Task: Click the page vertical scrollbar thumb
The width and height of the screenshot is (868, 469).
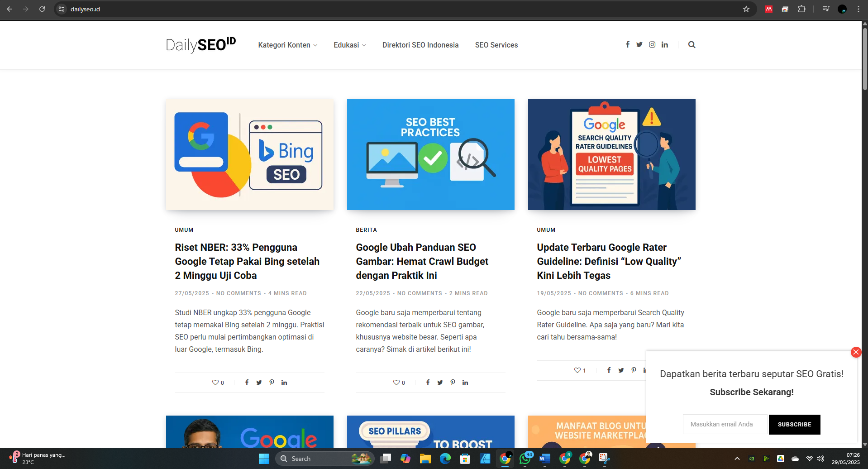Action: (x=865, y=59)
